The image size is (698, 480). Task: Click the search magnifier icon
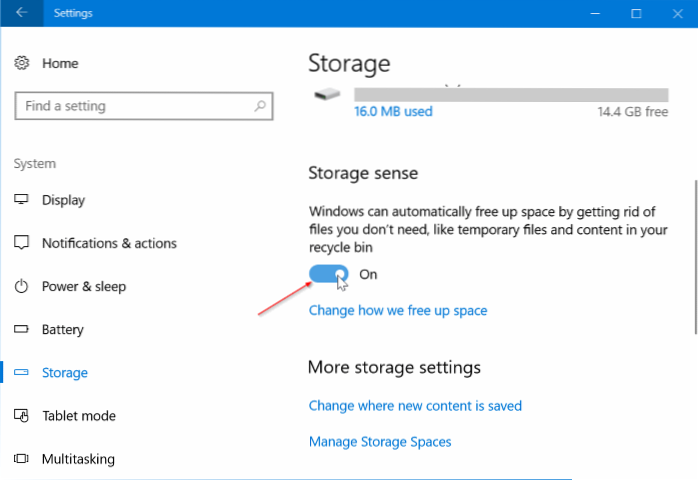(260, 106)
